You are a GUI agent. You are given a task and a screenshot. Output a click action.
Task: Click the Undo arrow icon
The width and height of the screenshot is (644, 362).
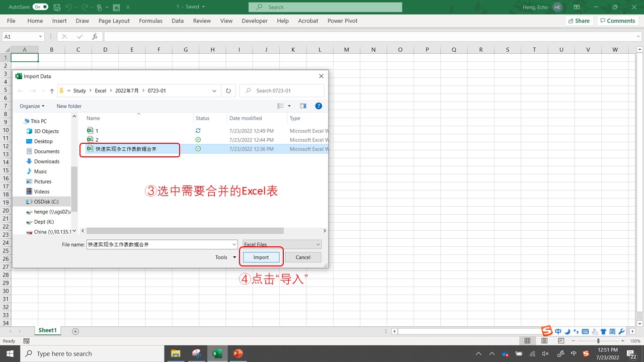point(69,7)
